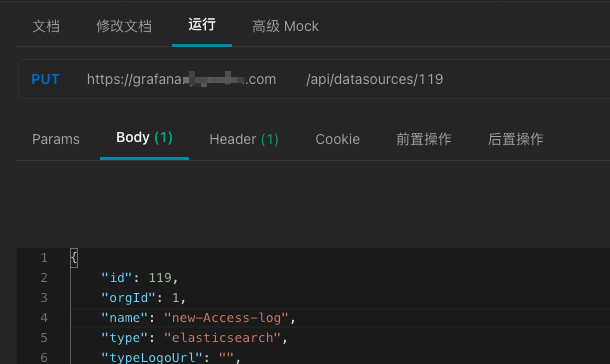Open the Header (1) tab
610x364 pixels.
coord(244,139)
